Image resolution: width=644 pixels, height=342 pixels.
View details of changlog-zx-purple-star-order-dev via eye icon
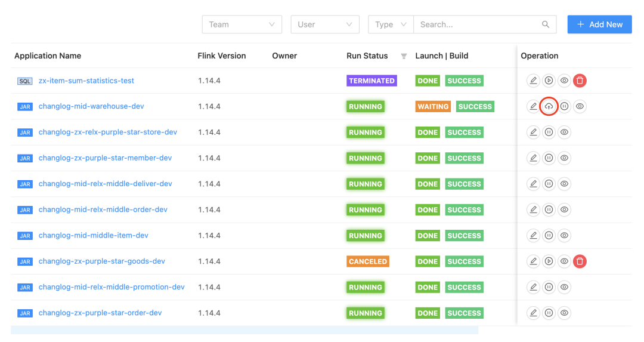564,313
